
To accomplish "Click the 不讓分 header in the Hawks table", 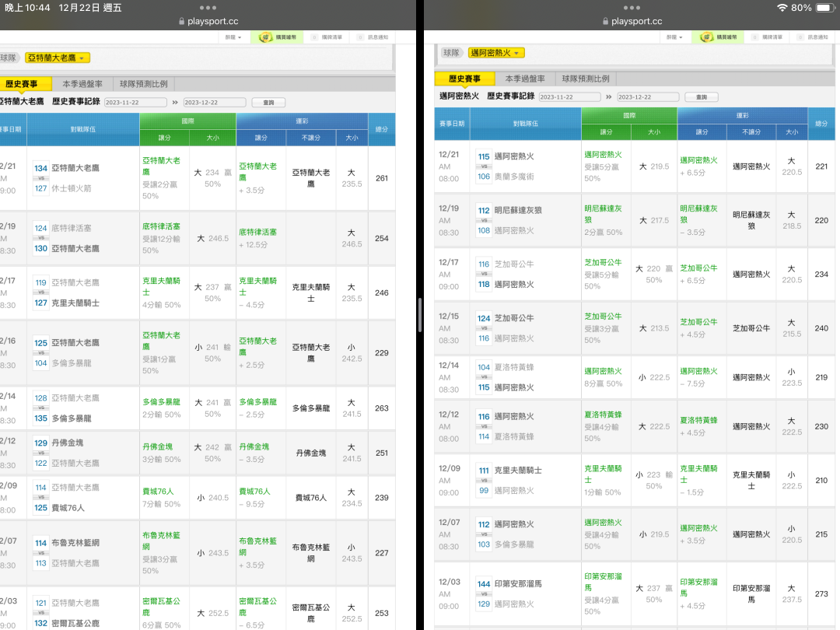I will (310, 138).
